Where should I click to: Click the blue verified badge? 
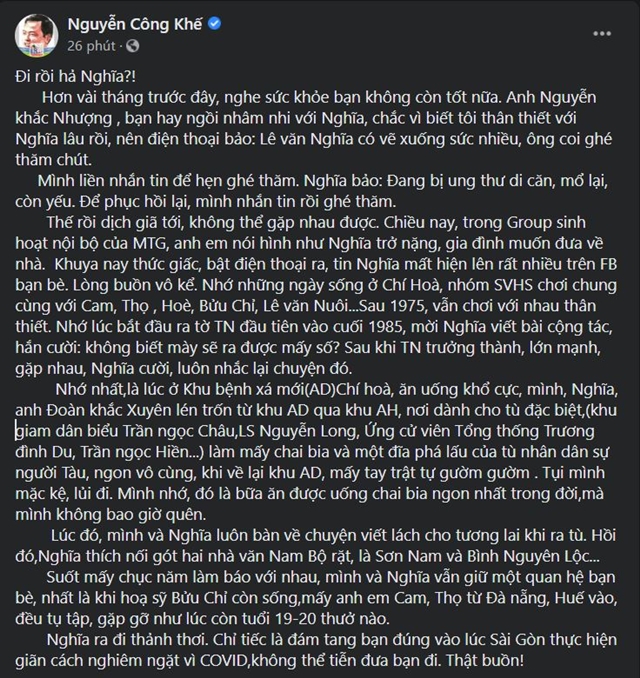coord(214,24)
